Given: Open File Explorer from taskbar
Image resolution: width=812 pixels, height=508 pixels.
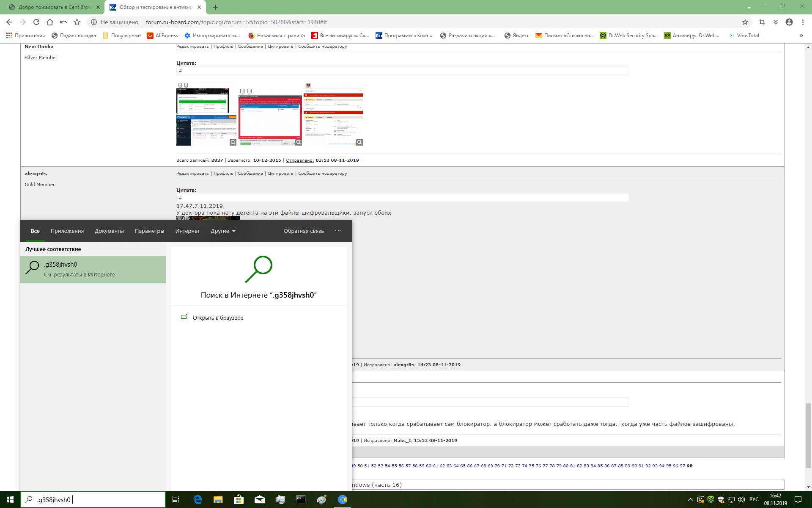Looking at the screenshot, I should (218, 500).
